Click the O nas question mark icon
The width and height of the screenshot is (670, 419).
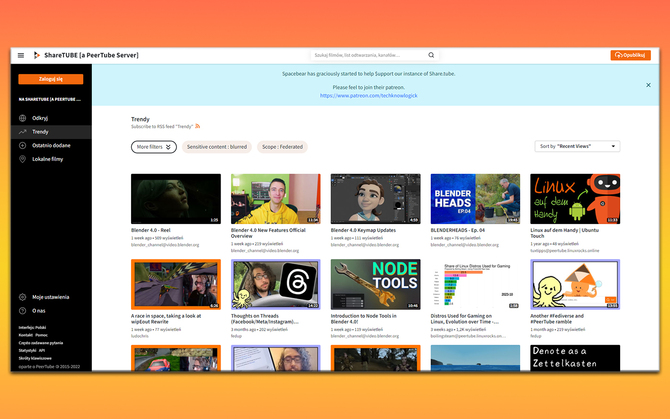[23, 311]
